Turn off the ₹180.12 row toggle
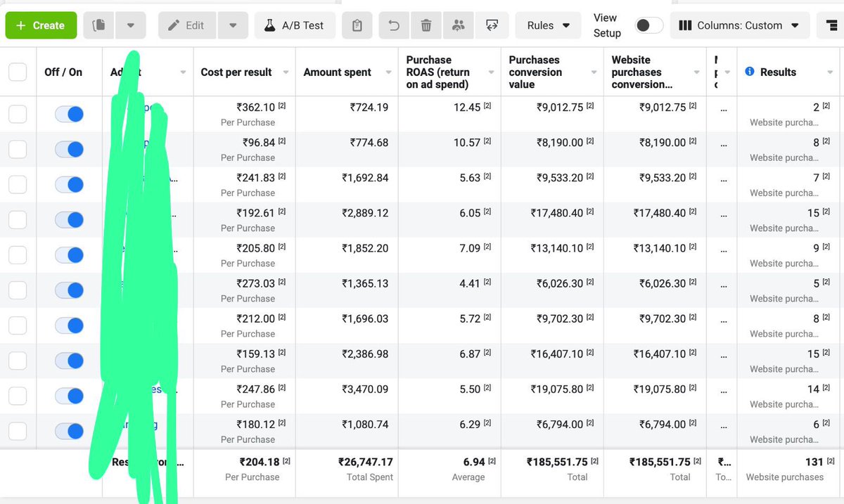844x504 pixels. (x=69, y=431)
